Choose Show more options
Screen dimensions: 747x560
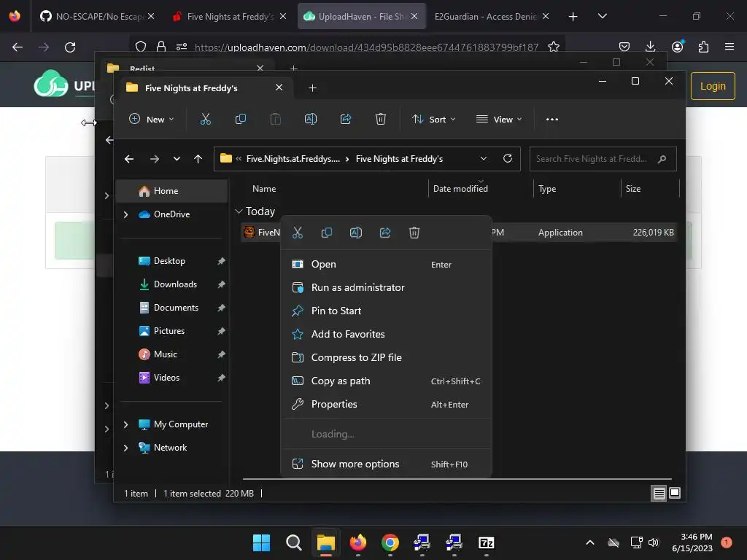pyautogui.click(x=386, y=464)
